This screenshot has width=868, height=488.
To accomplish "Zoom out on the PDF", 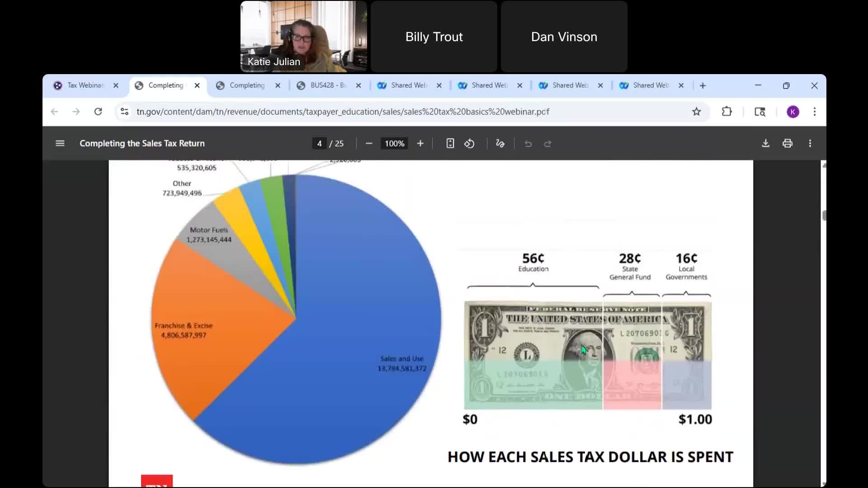I will coord(368,143).
